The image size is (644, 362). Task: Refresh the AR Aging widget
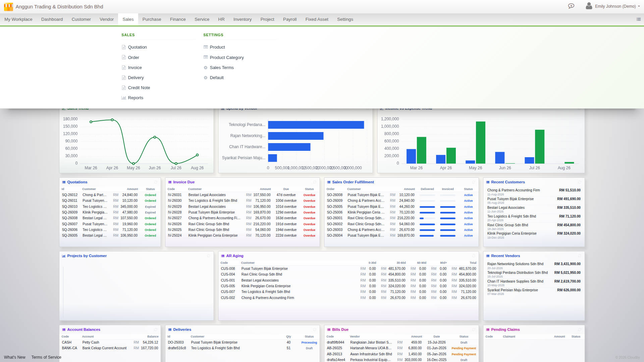tap(474, 256)
